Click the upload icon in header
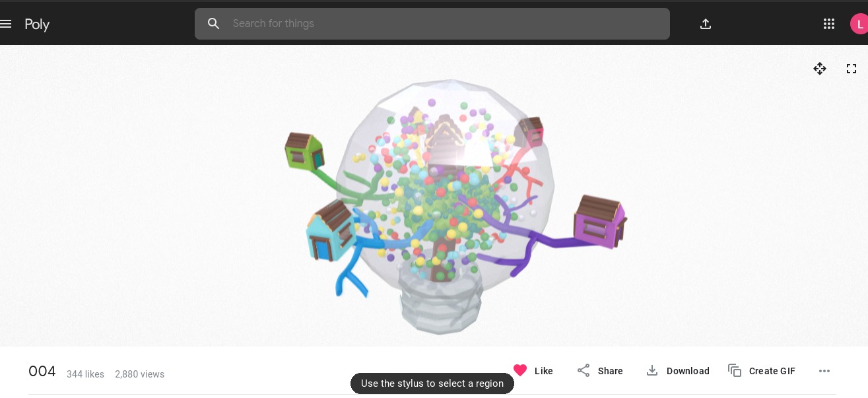 point(706,24)
